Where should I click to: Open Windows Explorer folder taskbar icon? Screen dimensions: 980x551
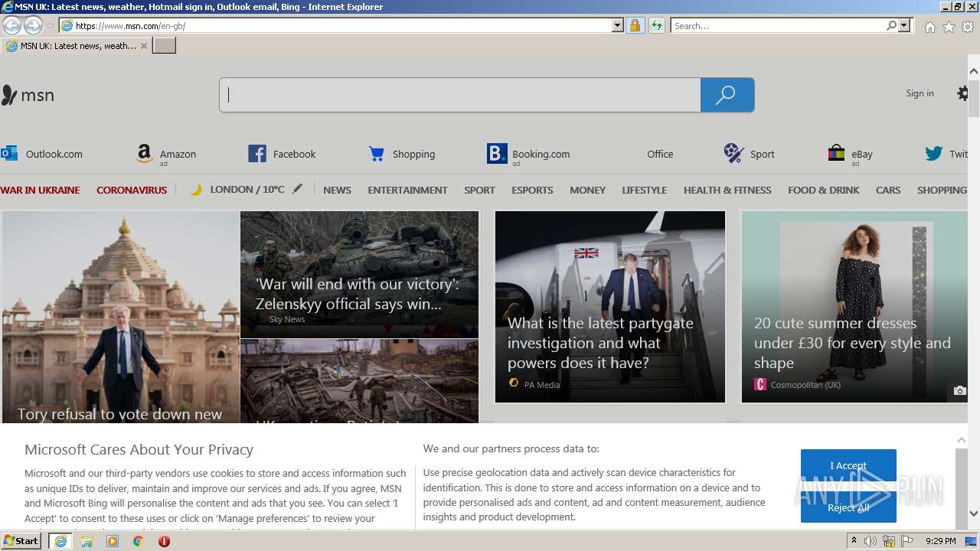click(x=87, y=541)
